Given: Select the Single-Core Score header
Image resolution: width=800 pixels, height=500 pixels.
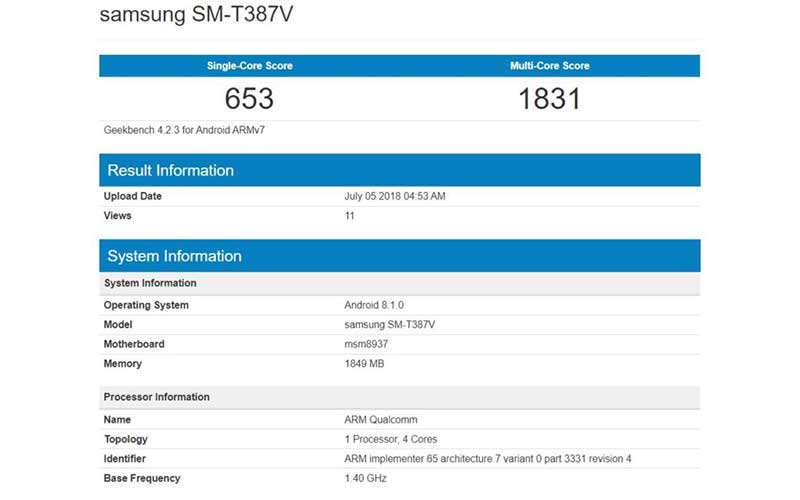Looking at the screenshot, I should 249,66.
